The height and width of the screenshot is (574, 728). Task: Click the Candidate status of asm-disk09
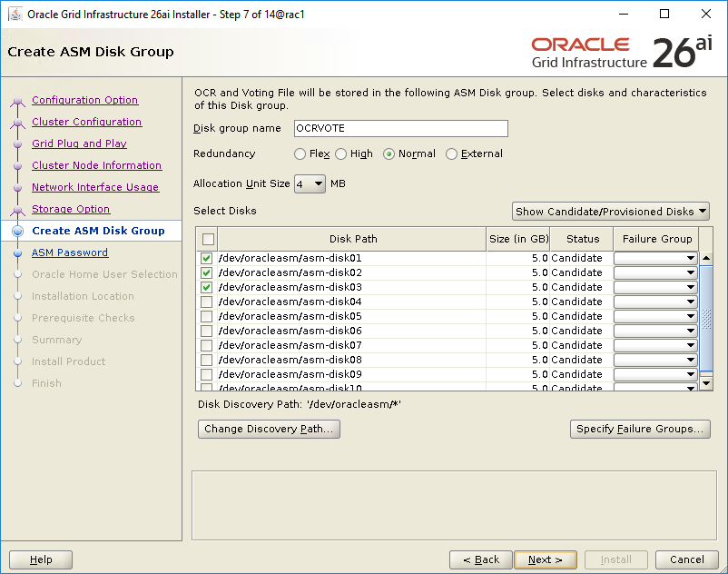click(x=576, y=374)
